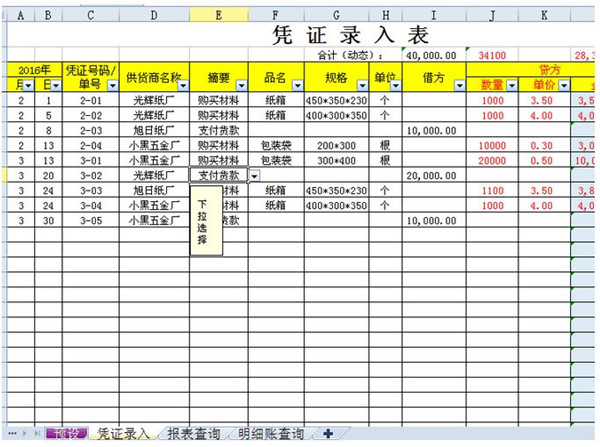Select quantity cell 1100
The height and width of the screenshot is (447, 600).
(x=492, y=191)
